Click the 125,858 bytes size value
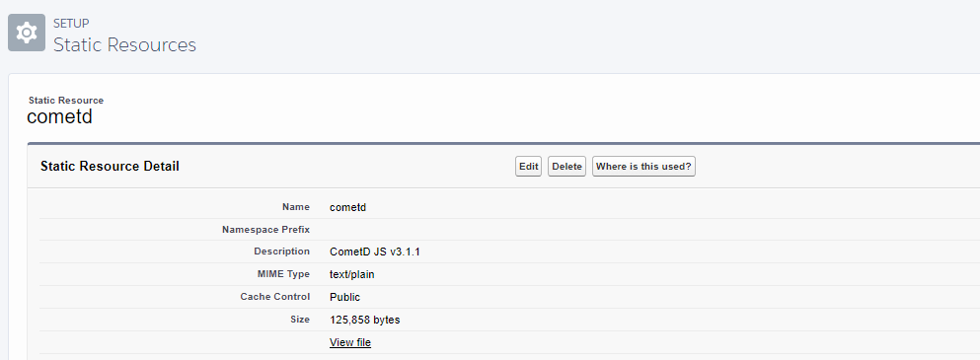The image size is (980, 360). [364, 320]
